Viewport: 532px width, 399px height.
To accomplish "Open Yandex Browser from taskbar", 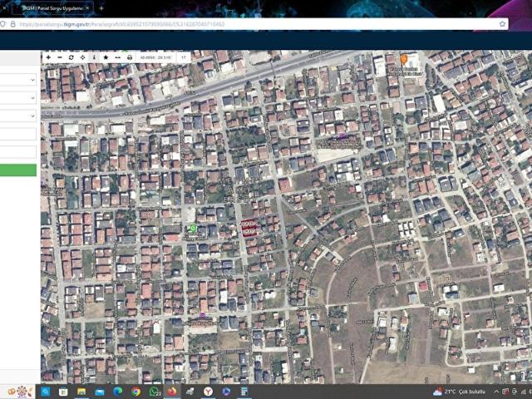I will click(208, 392).
